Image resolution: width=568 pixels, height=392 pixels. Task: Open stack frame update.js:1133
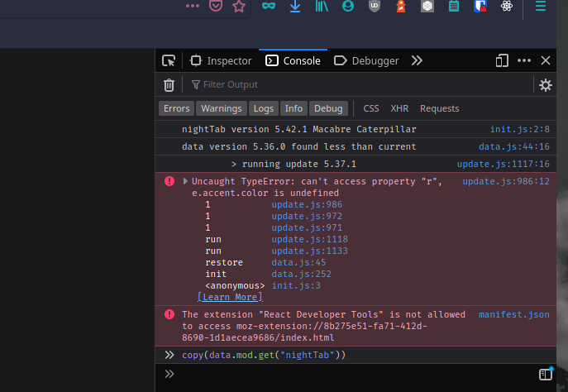[x=309, y=251]
